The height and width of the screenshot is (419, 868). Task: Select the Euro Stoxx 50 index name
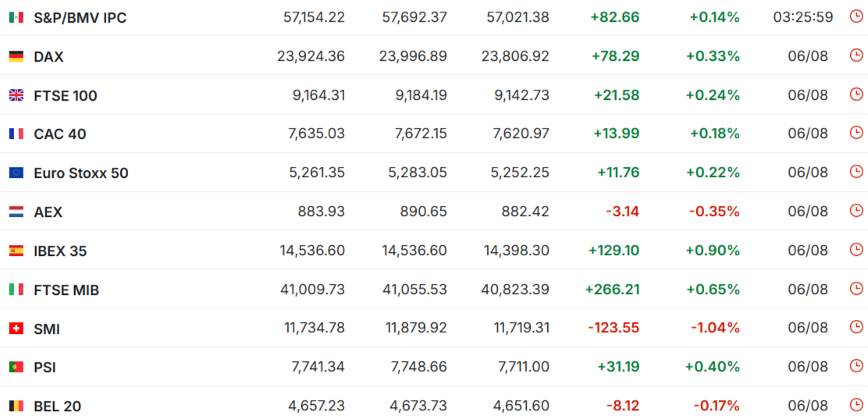(x=81, y=173)
